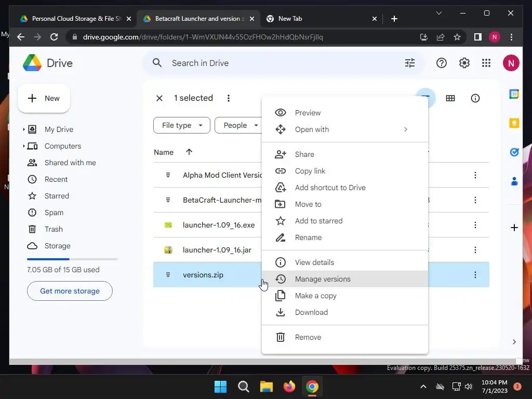
Task: Open Google Keep side panel
Action: (514, 123)
